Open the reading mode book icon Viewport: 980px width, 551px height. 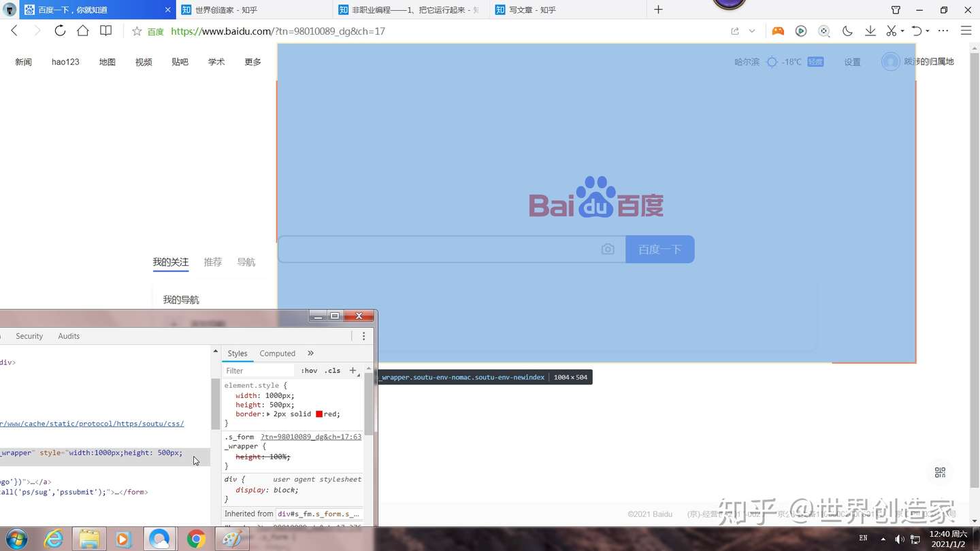click(x=105, y=31)
